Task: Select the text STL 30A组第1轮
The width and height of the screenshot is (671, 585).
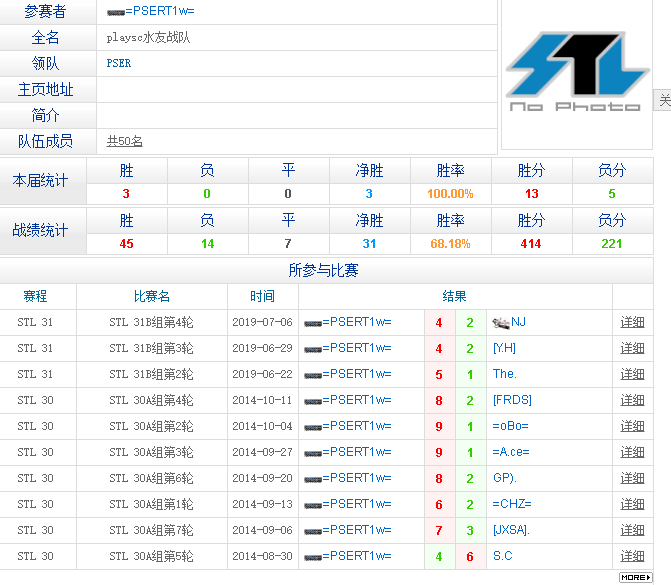Action: [x=151, y=504]
